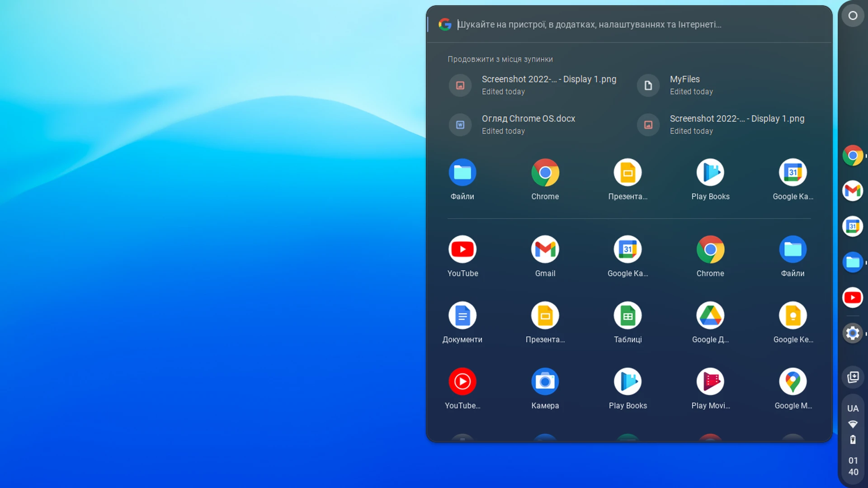Open Settings from the shelf
The width and height of the screenshot is (868, 488).
point(853,333)
